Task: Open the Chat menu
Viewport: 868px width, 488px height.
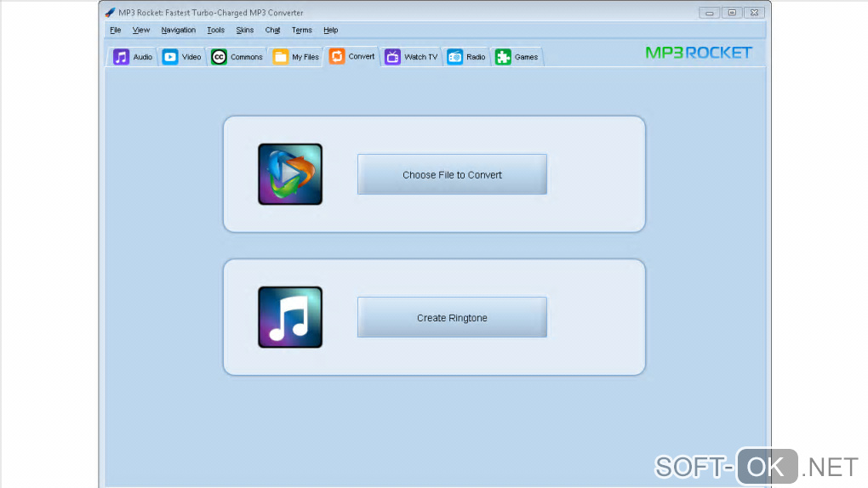Action: tap(272, 30)
